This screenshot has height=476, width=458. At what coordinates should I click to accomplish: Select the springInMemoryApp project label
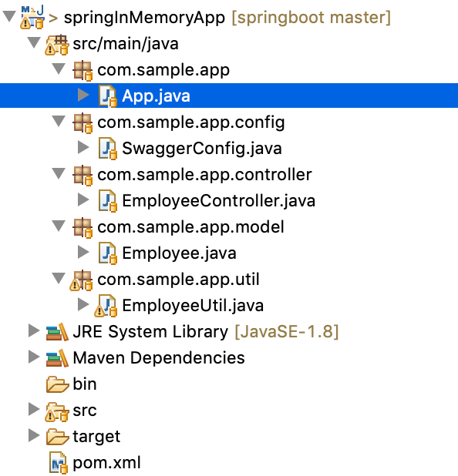click(x=144, y=18)
